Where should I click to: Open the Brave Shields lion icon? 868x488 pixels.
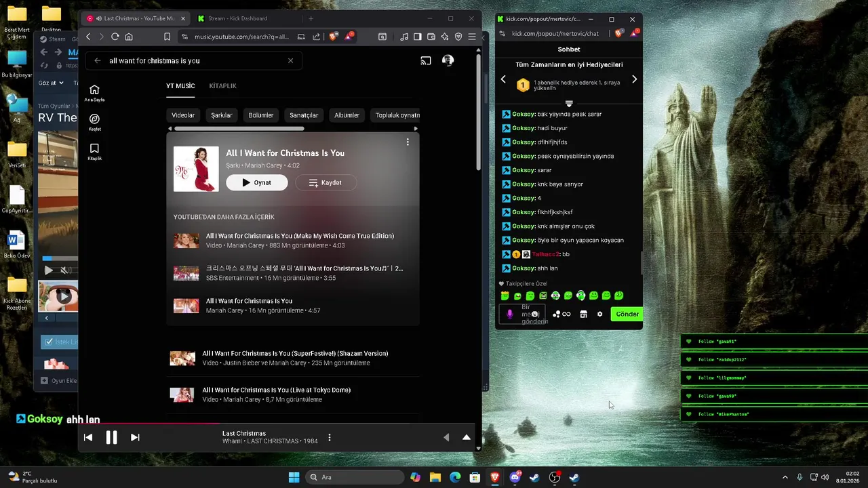(x=333, y=37)
